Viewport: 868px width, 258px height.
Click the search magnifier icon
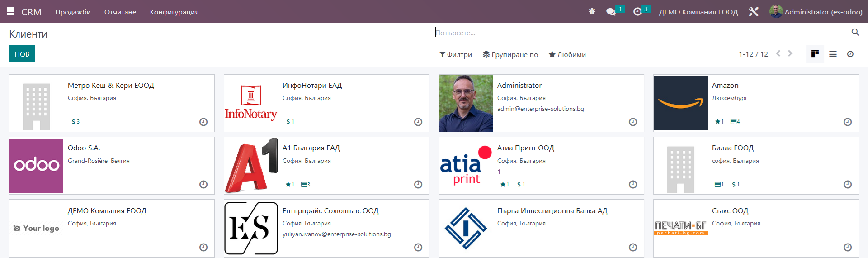[x=855, y=32]
